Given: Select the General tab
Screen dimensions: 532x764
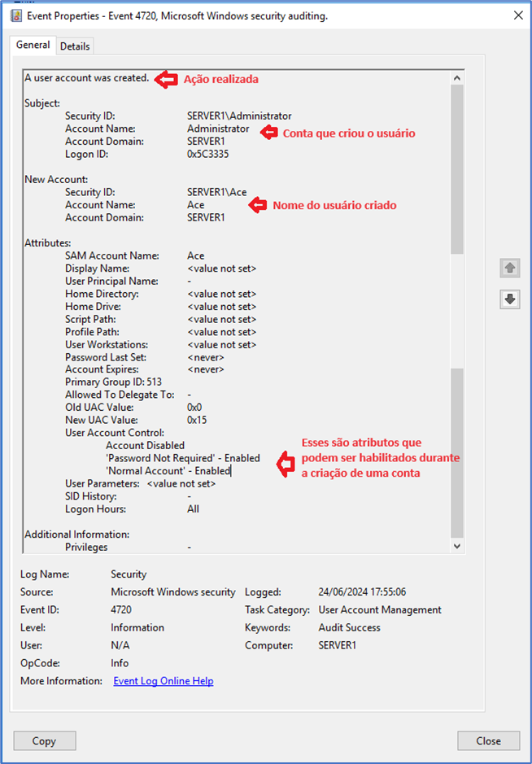Looking at the screenshot, I should click(33, 46).
